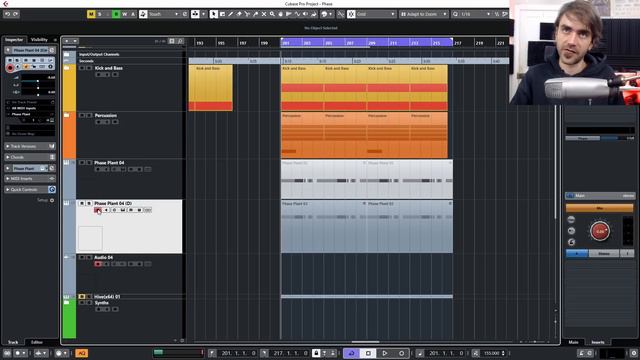Click the tempo value 155.000 field
The height and width of the screenshot is (360, 640).
(491, 353)
